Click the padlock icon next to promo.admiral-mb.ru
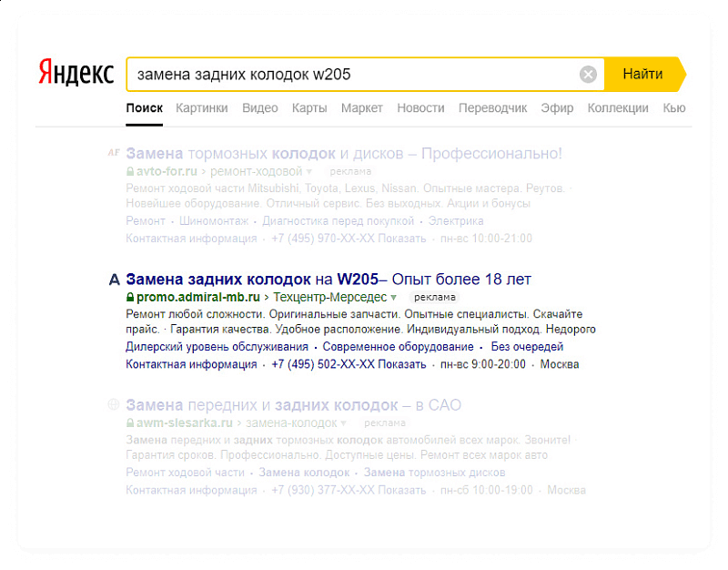 [x=128, y=296]
